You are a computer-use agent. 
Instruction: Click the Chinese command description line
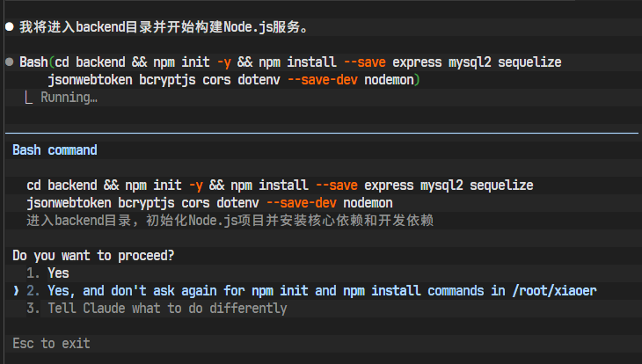[230, 221]
